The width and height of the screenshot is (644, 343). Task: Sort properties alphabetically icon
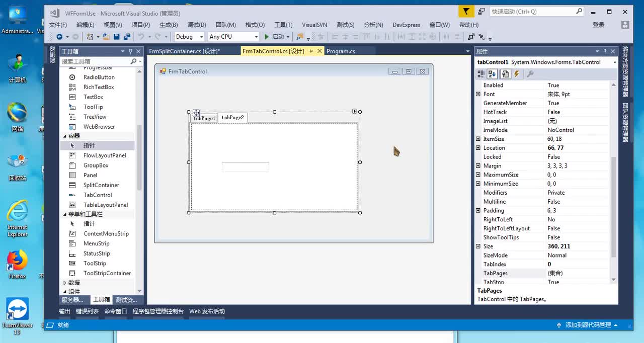(x=492, y=74)
